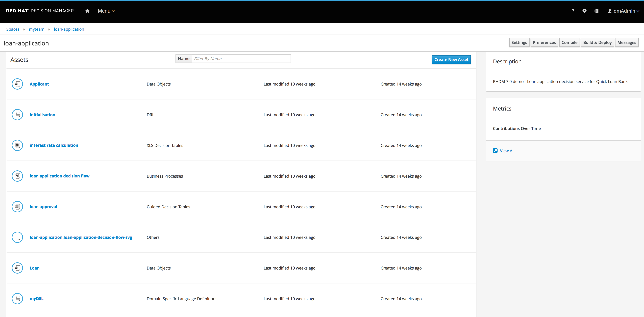
Task: Click the briefcase icon in header
Action: [597, 11]
